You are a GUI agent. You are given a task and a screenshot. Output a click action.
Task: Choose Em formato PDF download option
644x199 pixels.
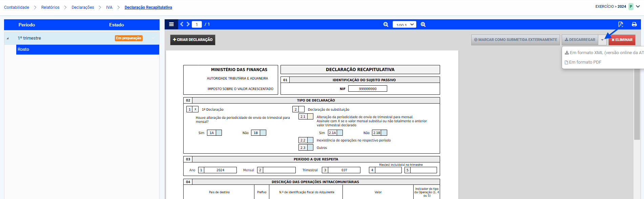click(583, 62)
